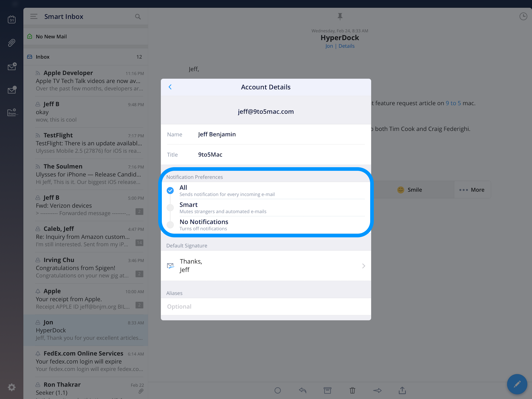Image resolution: width=532 pixels, height=399 pixels.
Task: Click the Details link under HyperDock
Action: point(346,46)
